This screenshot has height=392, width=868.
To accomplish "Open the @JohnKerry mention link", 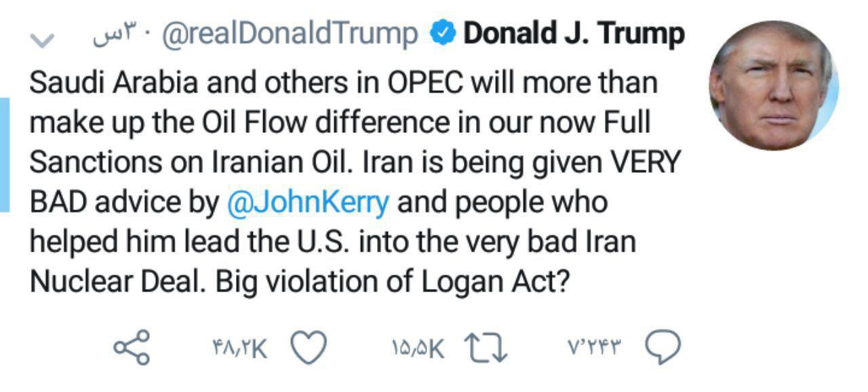I will (308, 203).
